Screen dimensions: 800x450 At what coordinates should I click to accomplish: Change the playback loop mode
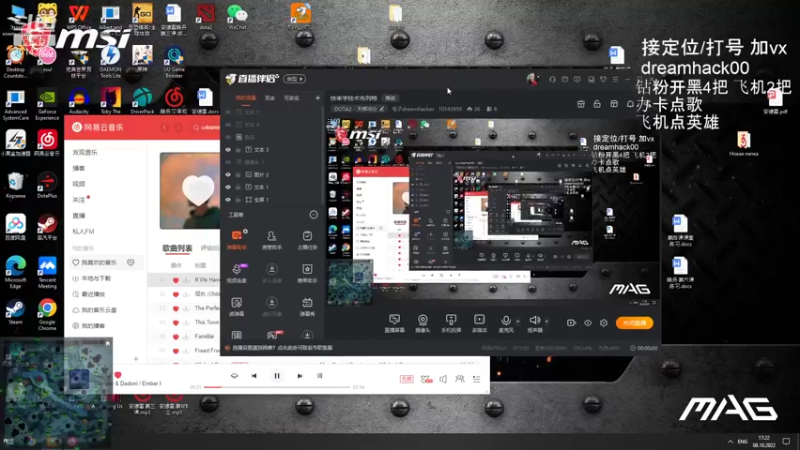tap(234, 376)
